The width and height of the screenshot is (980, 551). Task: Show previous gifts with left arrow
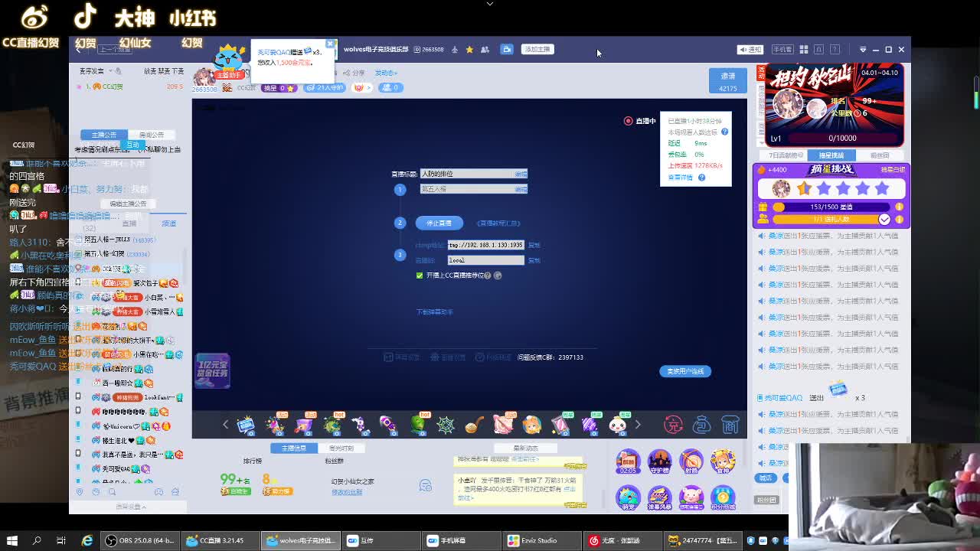(225, 425)
